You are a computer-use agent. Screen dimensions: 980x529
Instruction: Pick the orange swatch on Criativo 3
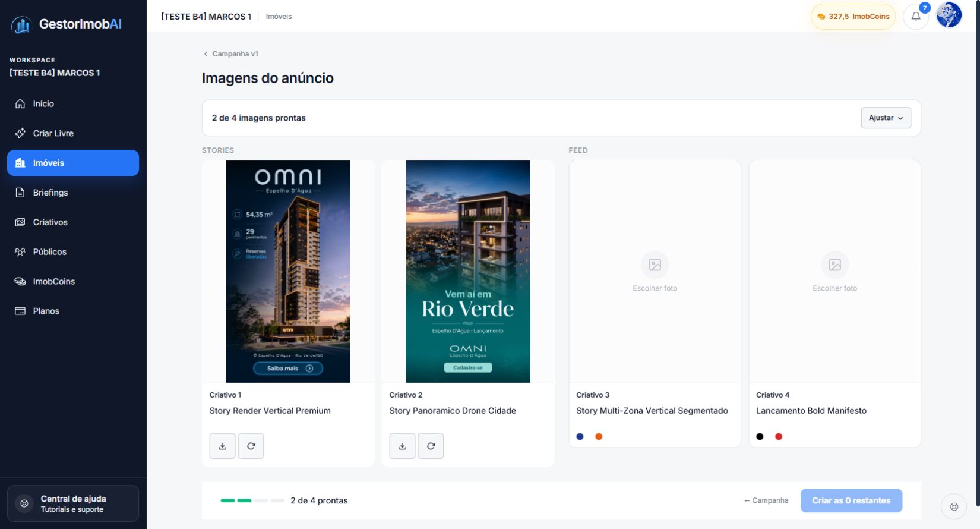point(599,437)
